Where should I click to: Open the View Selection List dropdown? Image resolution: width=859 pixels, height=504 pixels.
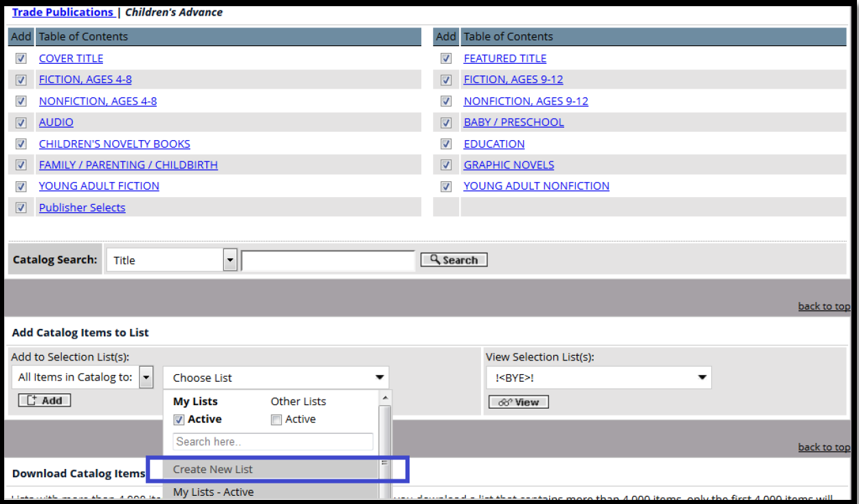pos(702,378)
